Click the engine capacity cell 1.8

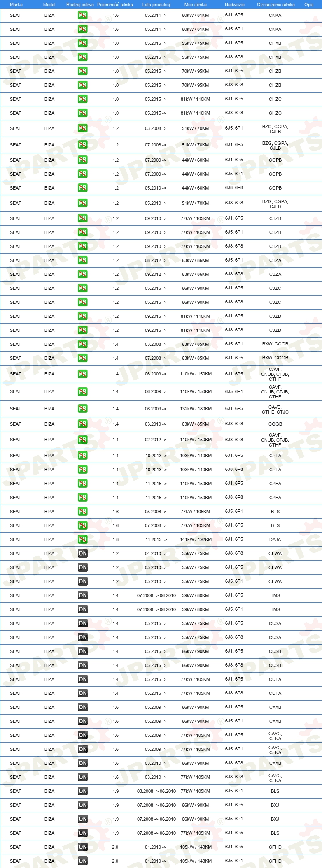115,539
